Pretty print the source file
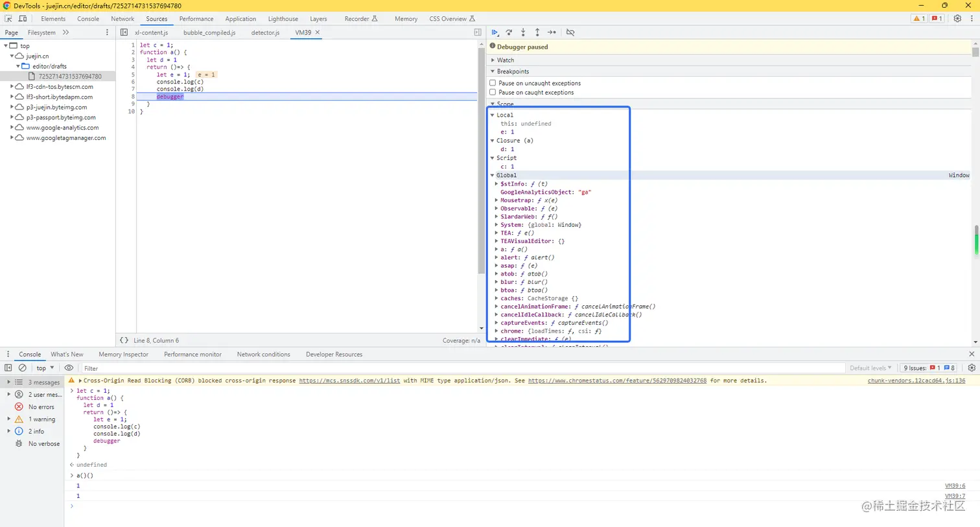This screenshot has height=527, width=980. coord(124,340)
